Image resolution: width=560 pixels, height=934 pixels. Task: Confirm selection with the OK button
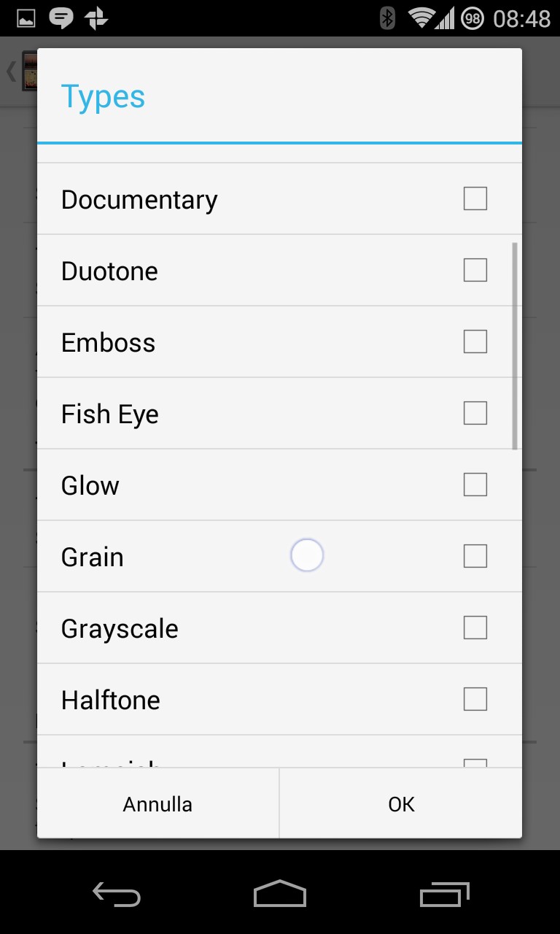(401, 804)
